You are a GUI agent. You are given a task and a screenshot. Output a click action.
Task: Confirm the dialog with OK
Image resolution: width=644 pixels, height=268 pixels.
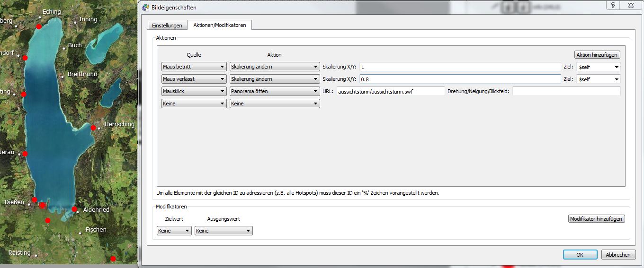pos(580,255)
